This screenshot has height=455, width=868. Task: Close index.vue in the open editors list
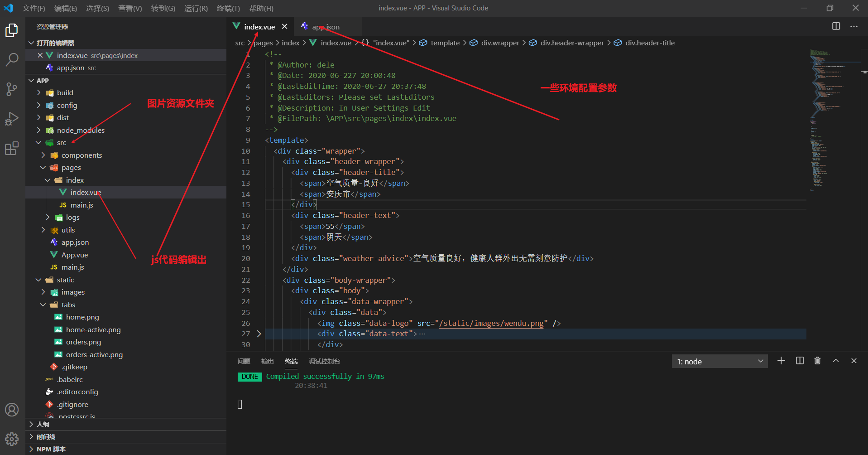click(x=40, y=55)
